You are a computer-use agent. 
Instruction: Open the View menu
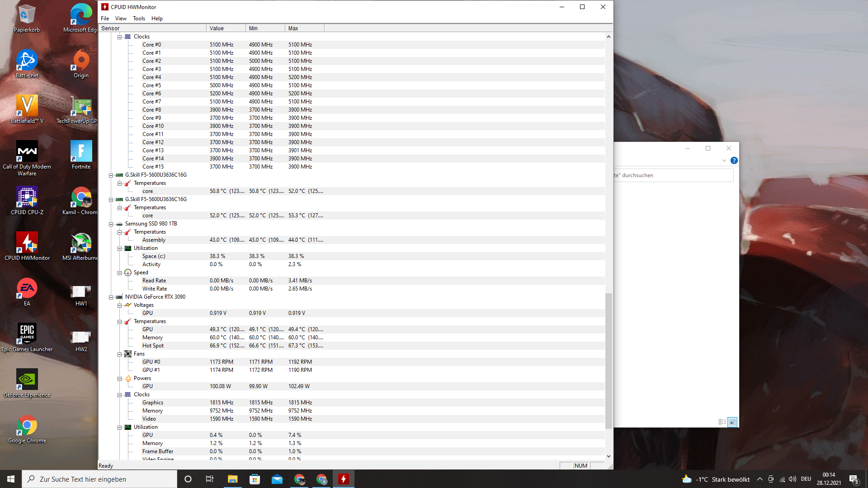121,19
